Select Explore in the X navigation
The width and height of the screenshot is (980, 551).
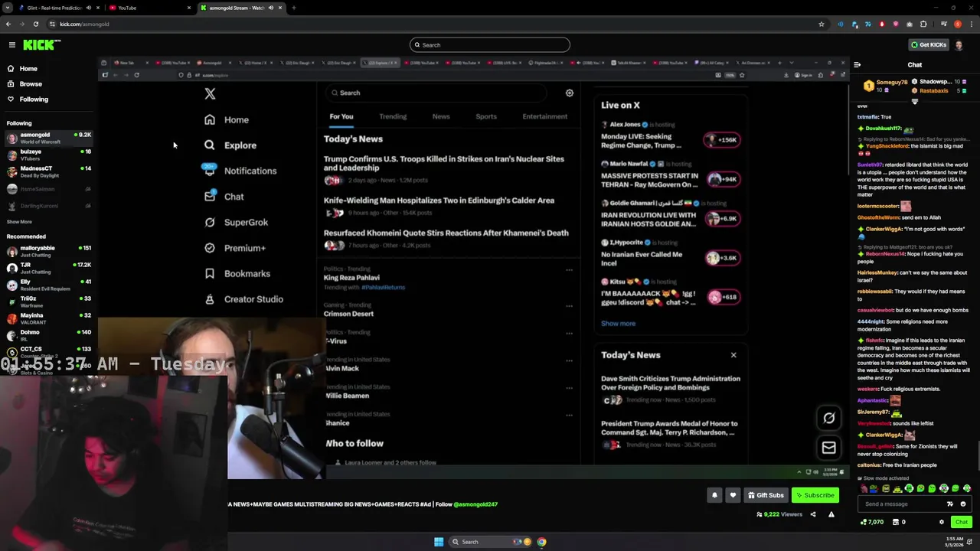tap(230, 145)
